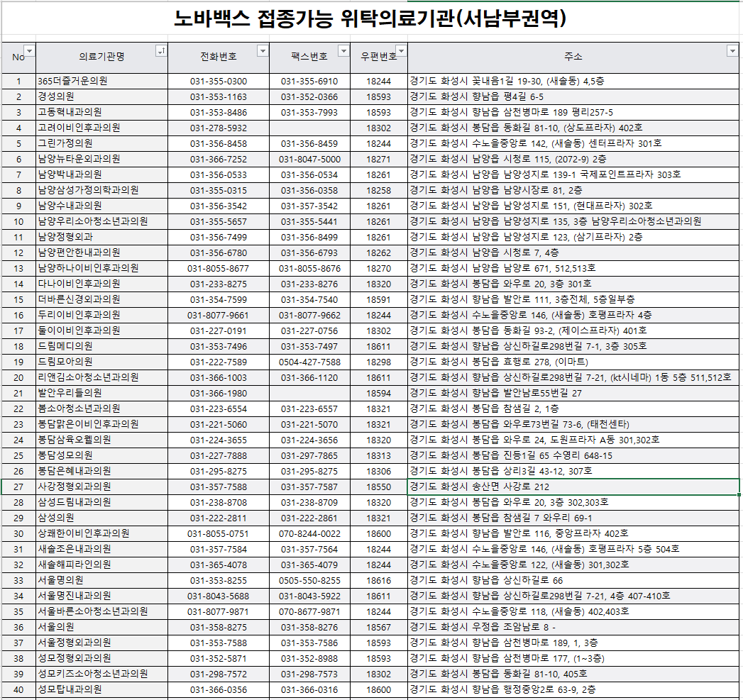The image size is (743, 700).
Task: Select address cell 경기도 화성시 송산면 사강로 212
Action: point(573,487)
